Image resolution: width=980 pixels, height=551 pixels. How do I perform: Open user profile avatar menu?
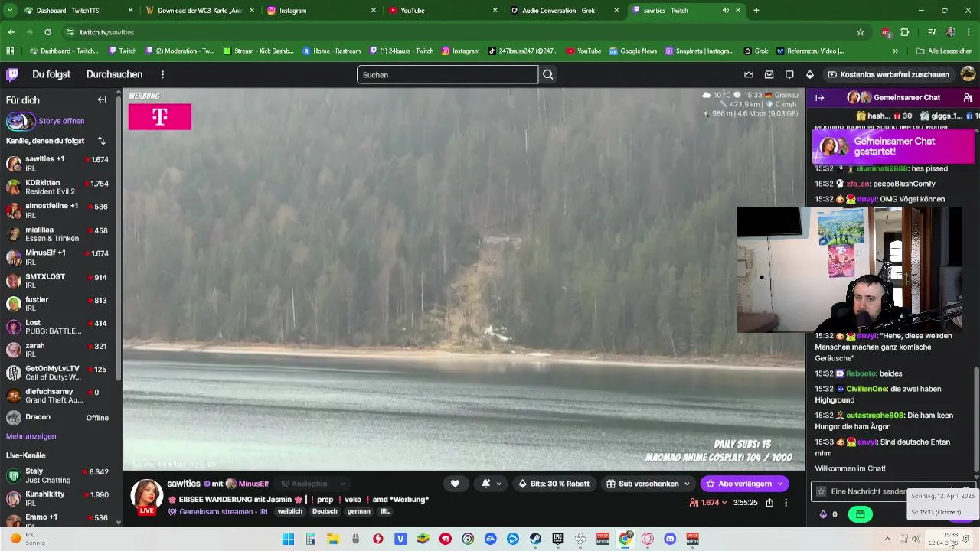click(968, 74)
